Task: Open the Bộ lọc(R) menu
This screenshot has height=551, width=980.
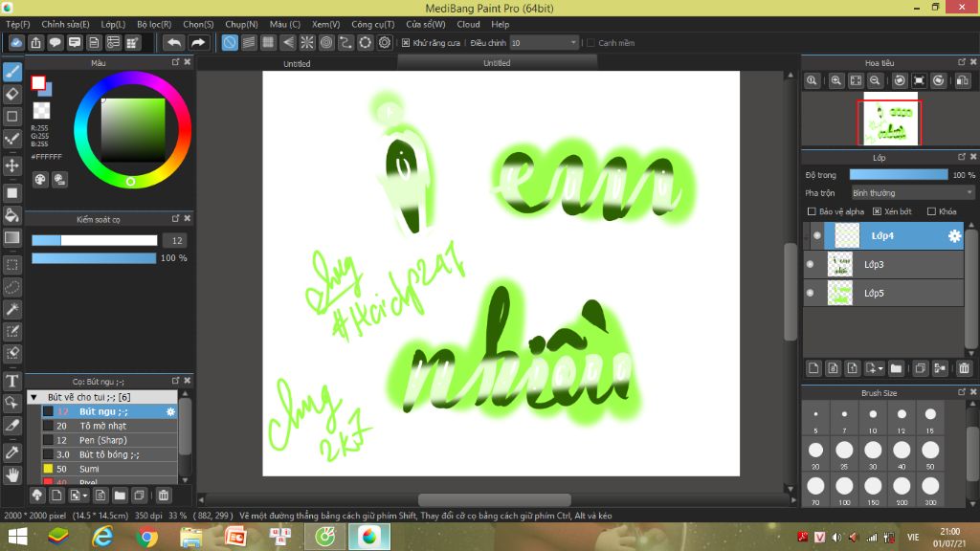Action: tap(154, 24)
